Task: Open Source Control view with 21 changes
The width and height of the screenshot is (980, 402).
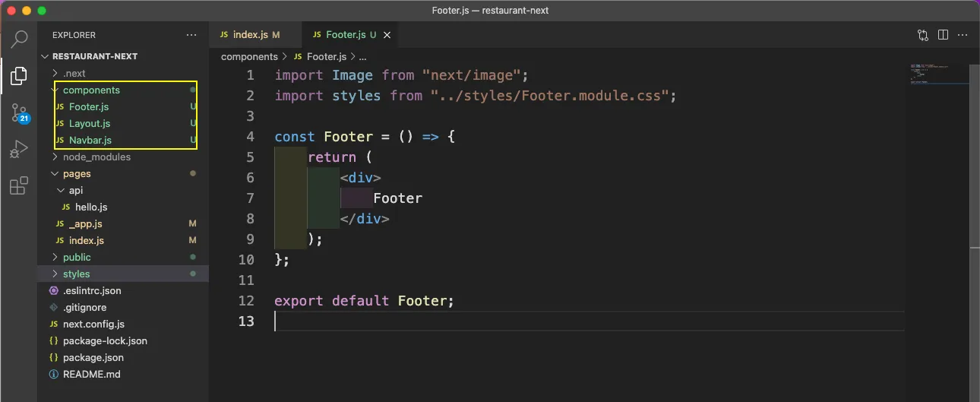Action: [19, 114]
